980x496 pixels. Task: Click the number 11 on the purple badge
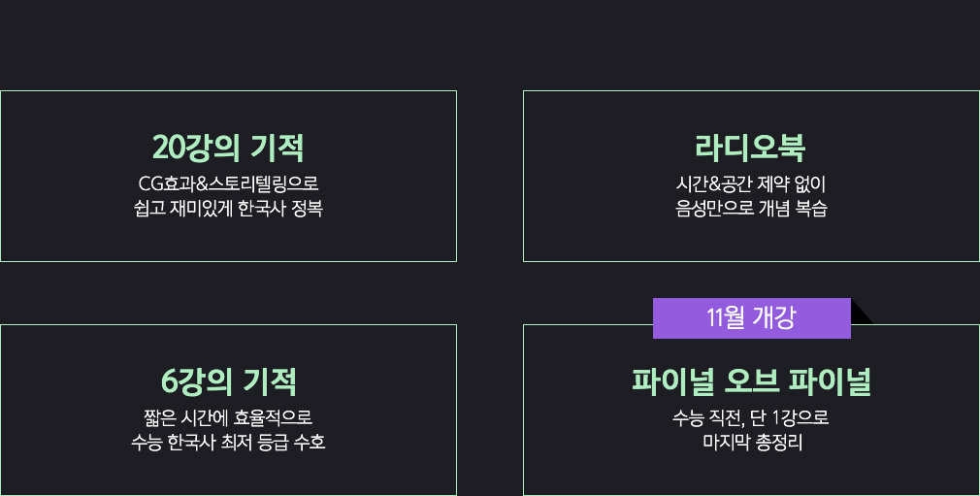click(715, 318)
